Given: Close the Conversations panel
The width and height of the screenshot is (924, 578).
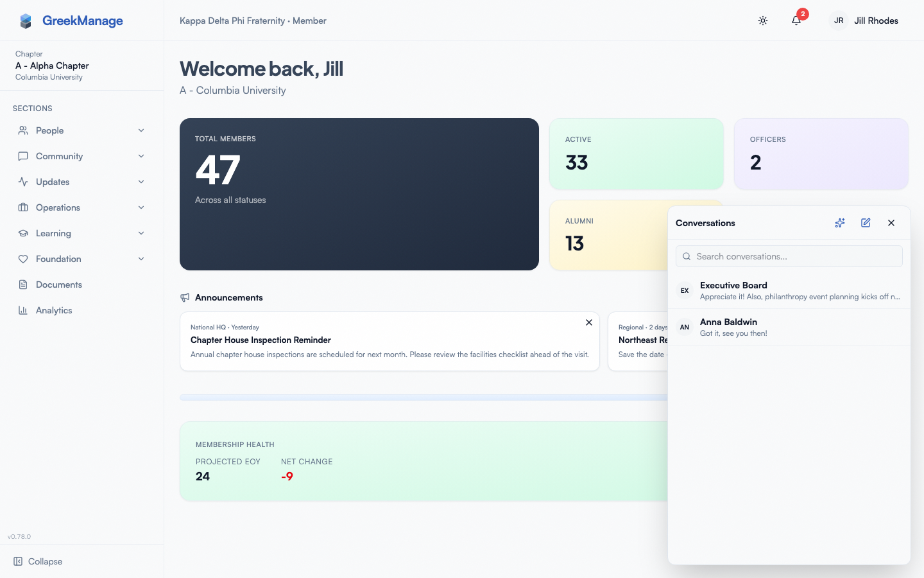Looking at the screenshot, I should pos(891,223).
